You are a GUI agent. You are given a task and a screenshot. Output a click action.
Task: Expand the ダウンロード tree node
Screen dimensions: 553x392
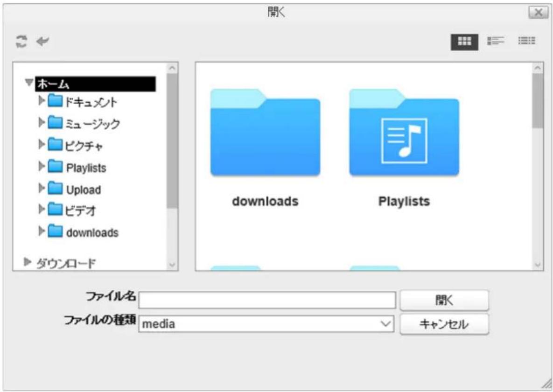(28, 262)
